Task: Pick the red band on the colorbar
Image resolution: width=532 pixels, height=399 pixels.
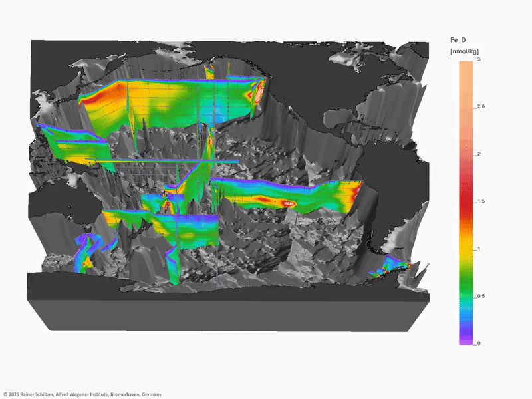Action: [x=465, y=206]
